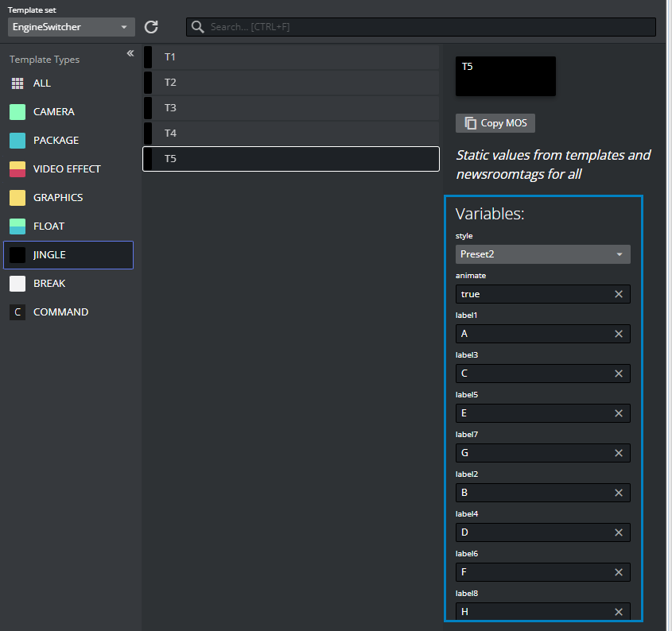Click the T5 preview thumbnail
Screen dimensions: 672x631
[x=505, y=76]
